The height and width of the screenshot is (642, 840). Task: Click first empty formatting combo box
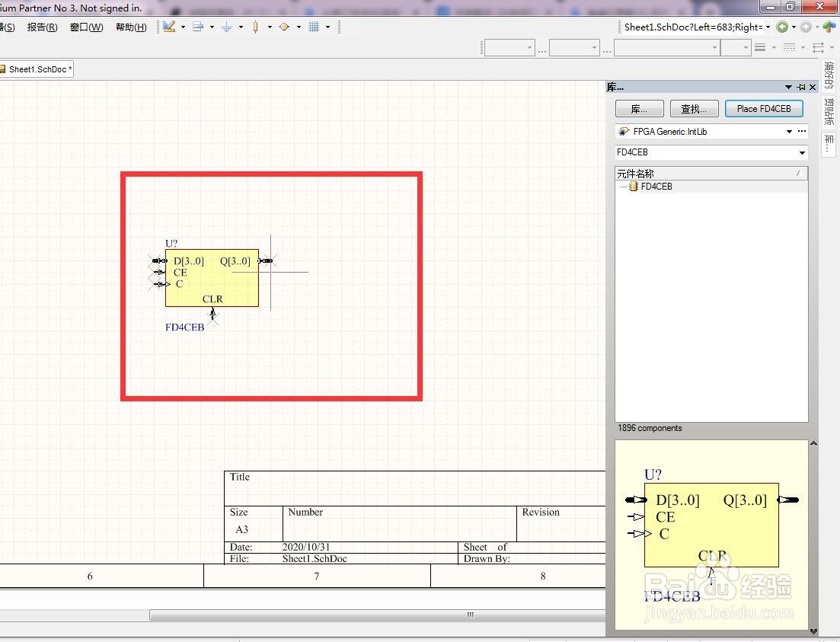(509, 48)
